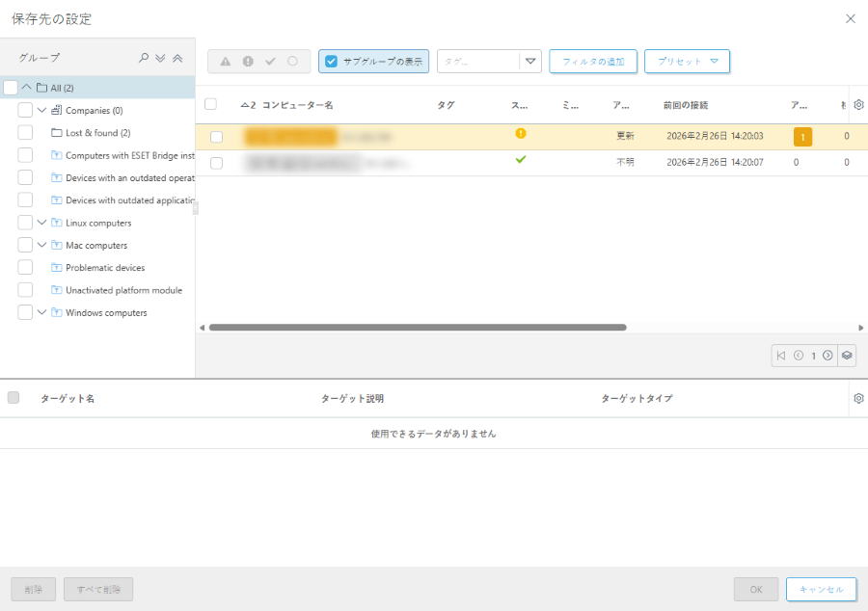Click Companies building icon

pyautogui.click(x=57, y=110)
